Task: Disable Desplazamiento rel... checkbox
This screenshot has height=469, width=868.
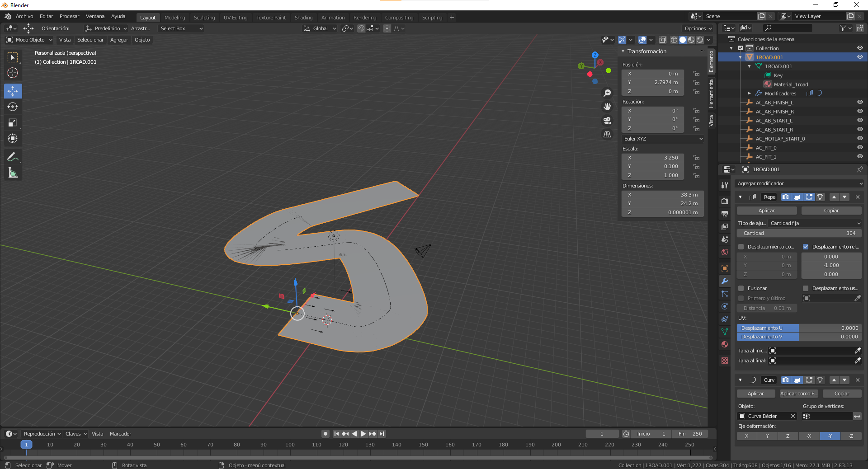Action: pos(806,247)
